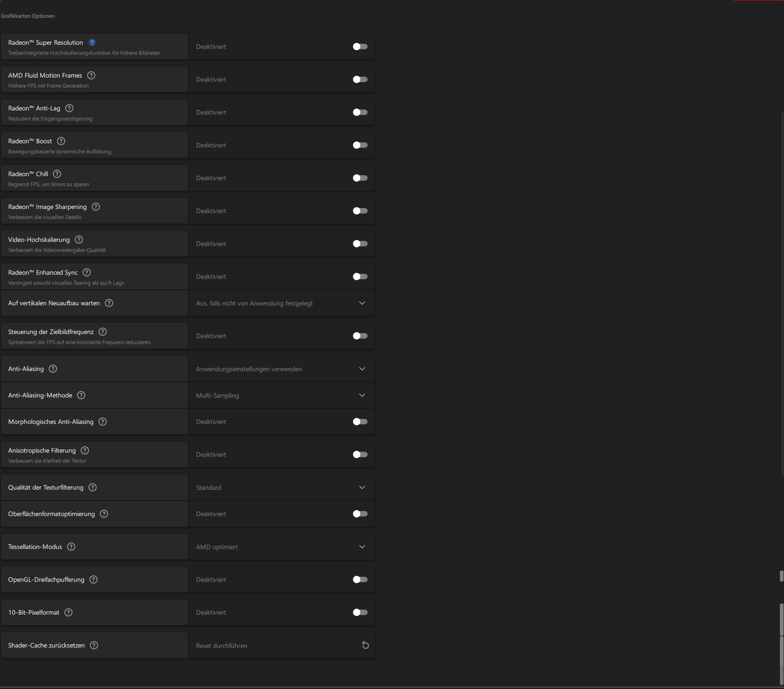Show help for 10-Bit-Pixelformat
The width and height of the screenshot is (784, 689).
(x=68, y=612)
